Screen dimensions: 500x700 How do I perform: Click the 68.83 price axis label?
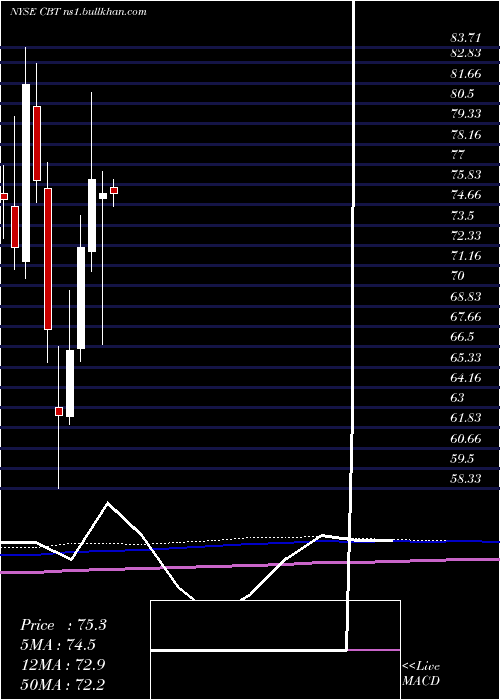point(466,296)
